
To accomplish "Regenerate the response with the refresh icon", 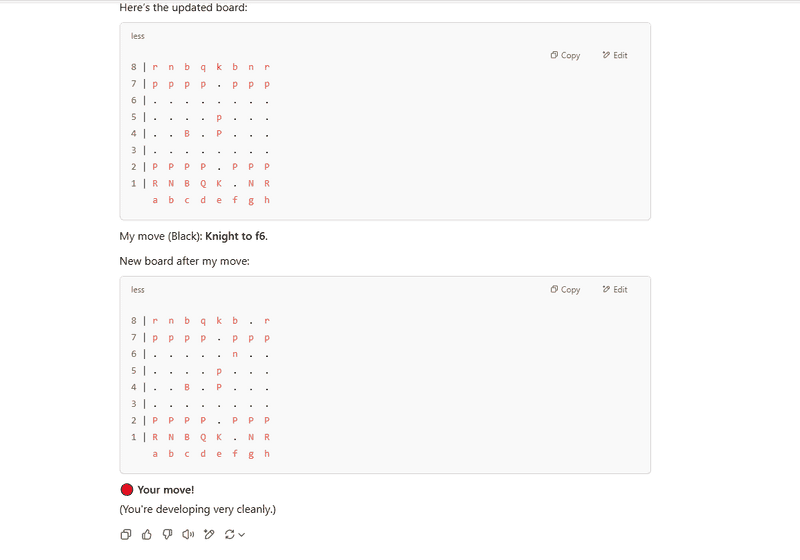I will (x=230, y=534).
